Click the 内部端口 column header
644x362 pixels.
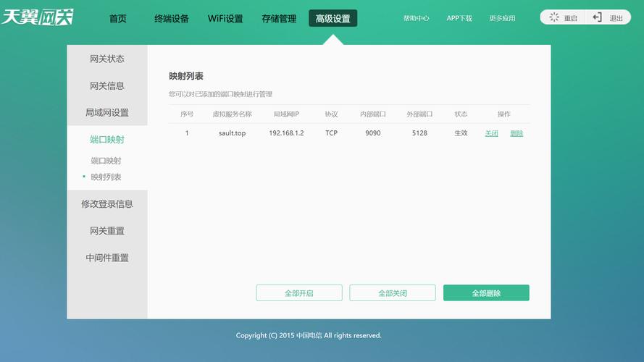click(373, 114)
